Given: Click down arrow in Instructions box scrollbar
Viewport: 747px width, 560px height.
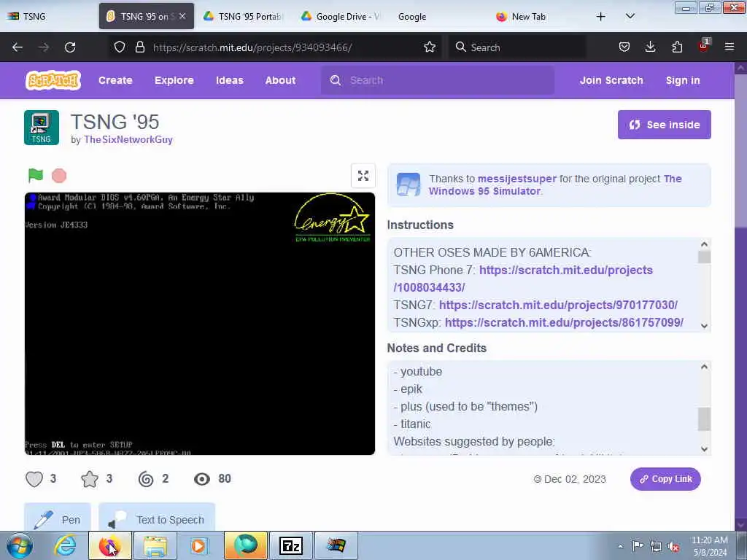Looking at the screenshot, I should coord(704,326).
